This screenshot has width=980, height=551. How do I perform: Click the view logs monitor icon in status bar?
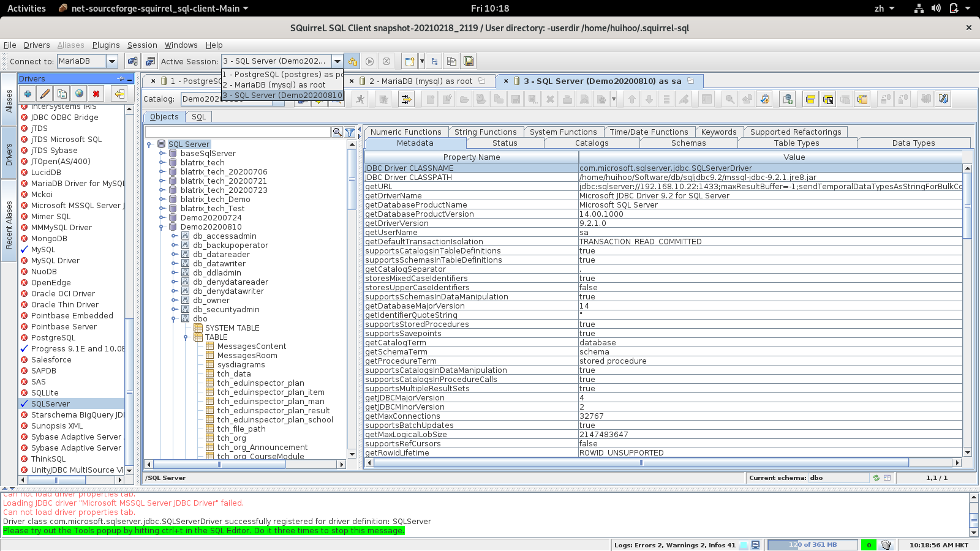755,545
